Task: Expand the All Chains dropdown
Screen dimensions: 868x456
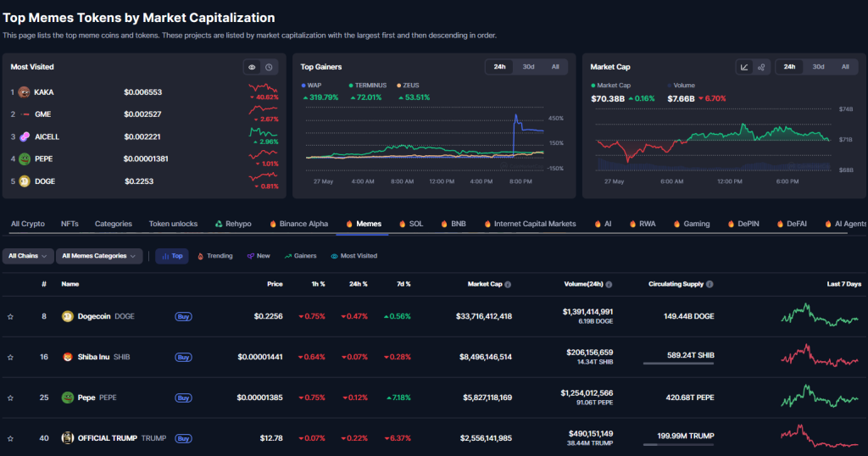Action: pyautogui.click(x=28, y=256)
